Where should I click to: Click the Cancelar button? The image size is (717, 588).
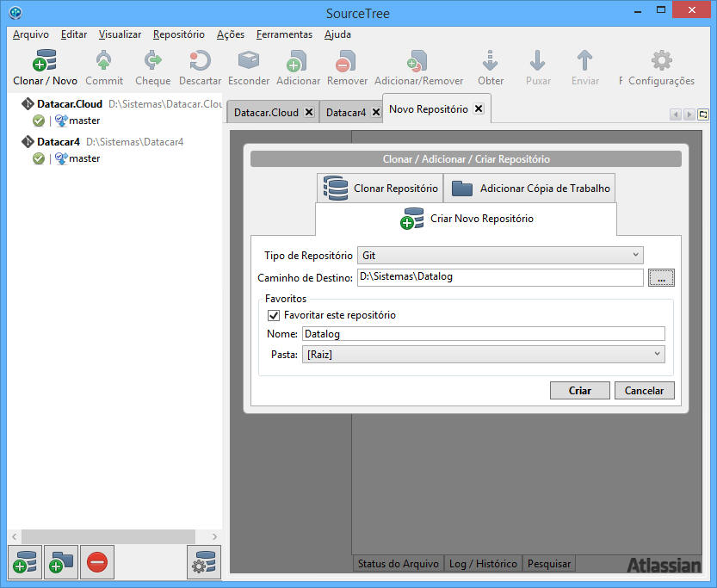644,391
